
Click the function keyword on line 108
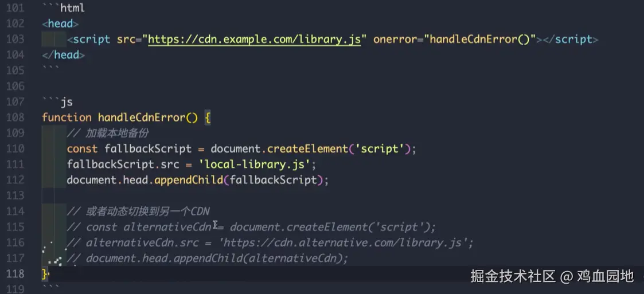pos(67,117)
